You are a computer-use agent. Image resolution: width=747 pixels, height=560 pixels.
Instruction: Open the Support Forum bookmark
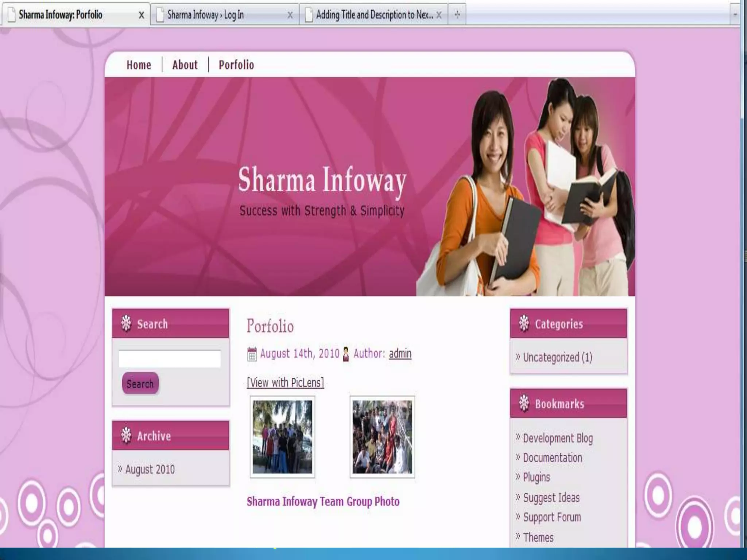pyautogui.click(x=552, y=517)
